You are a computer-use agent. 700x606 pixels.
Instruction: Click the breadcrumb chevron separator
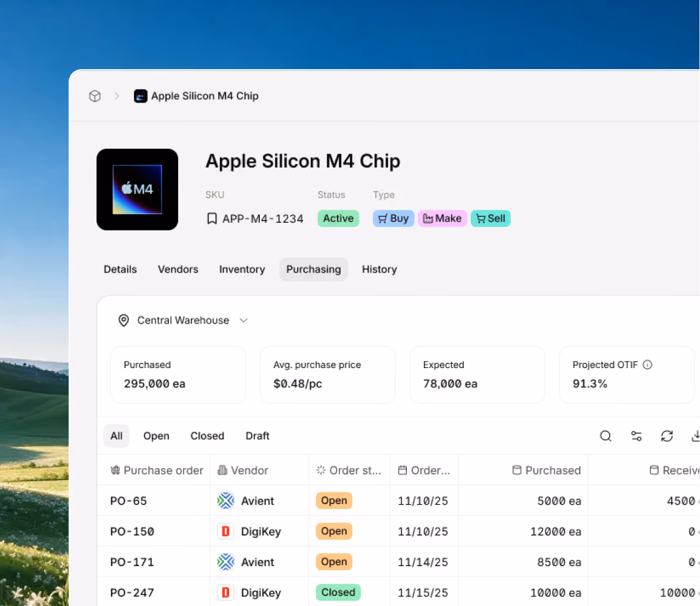[117, 96]
